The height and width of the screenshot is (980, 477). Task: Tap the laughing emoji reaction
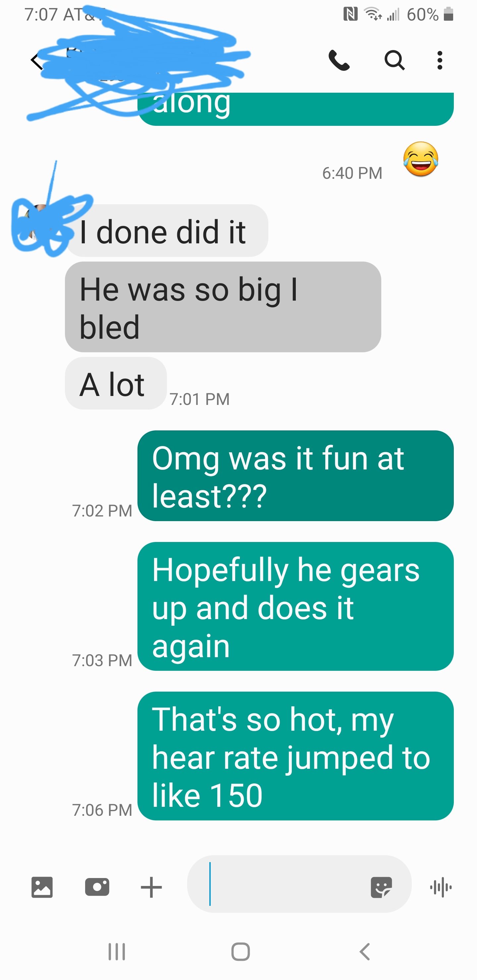pos(421,159)
